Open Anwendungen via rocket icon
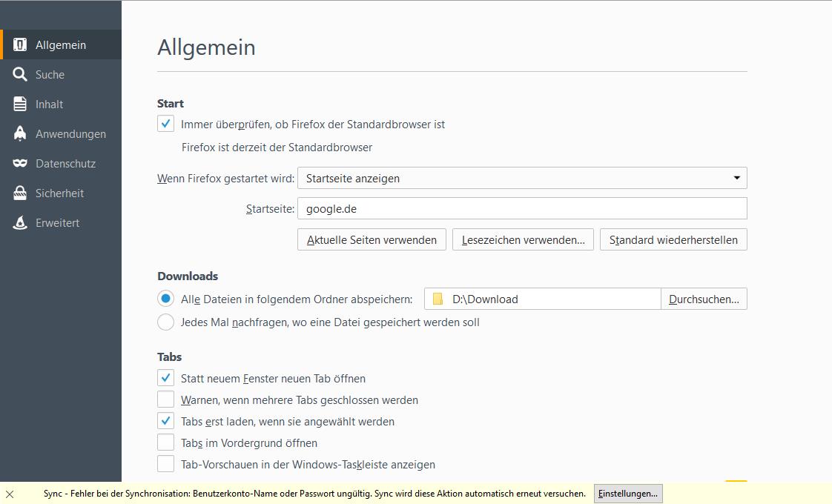832x504 pixels. point(20,133)
